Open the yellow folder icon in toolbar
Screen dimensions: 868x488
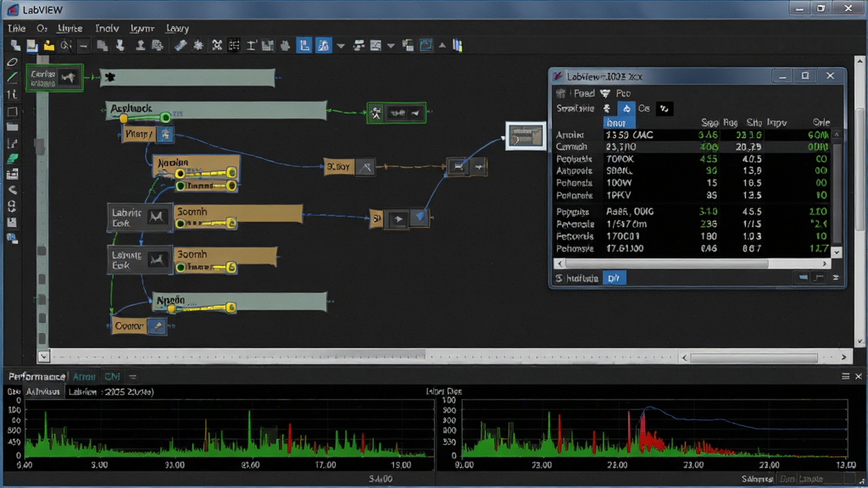48,46
